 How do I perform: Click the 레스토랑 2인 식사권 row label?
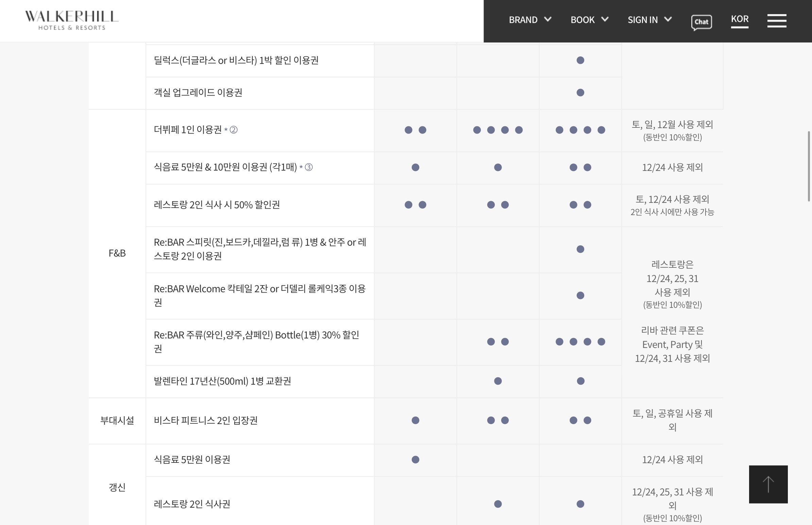[x=192, y=504]
